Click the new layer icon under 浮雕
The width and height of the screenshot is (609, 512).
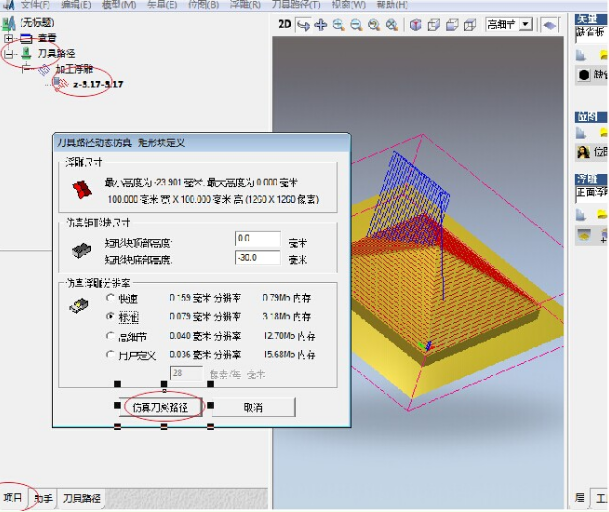point(581,214)
